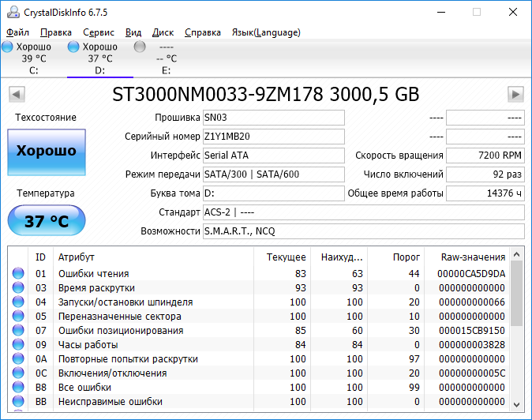Open the Сервис menu
532x420 pixels.
(99, 32)
